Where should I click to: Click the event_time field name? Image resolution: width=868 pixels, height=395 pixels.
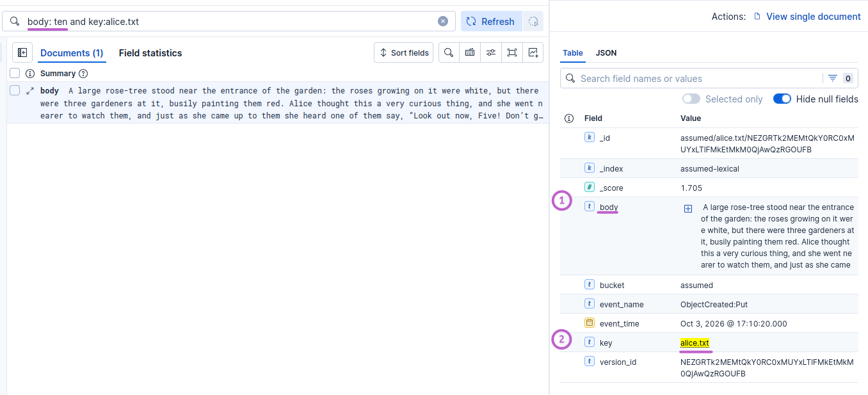pos(619,323)
